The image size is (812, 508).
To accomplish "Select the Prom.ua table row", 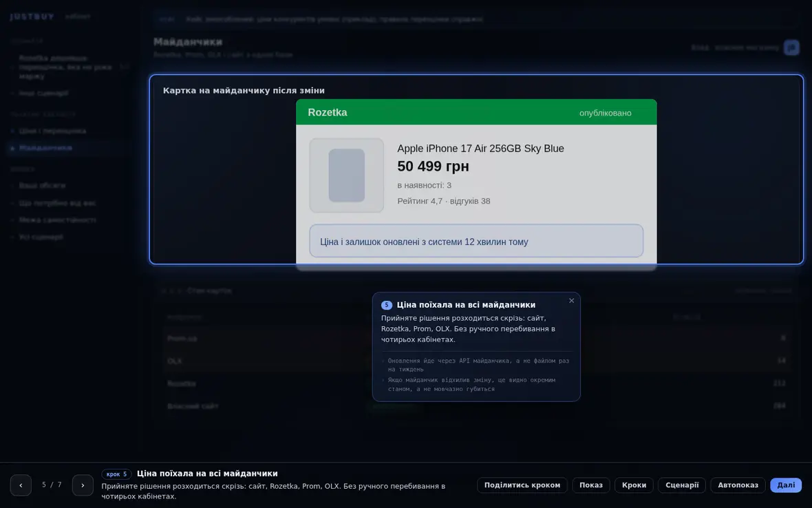I will coord(476,338).
